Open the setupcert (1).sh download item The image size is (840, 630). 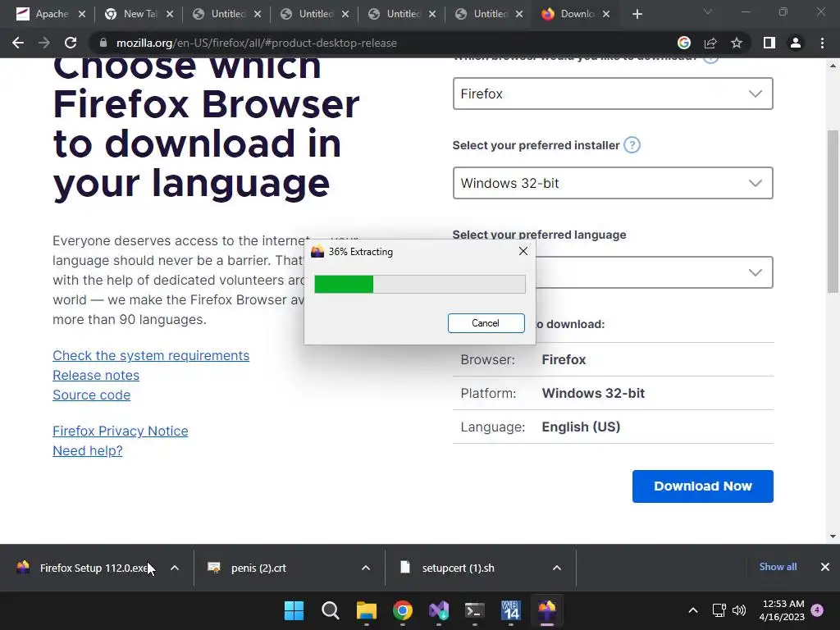click(x=468, y=568)
